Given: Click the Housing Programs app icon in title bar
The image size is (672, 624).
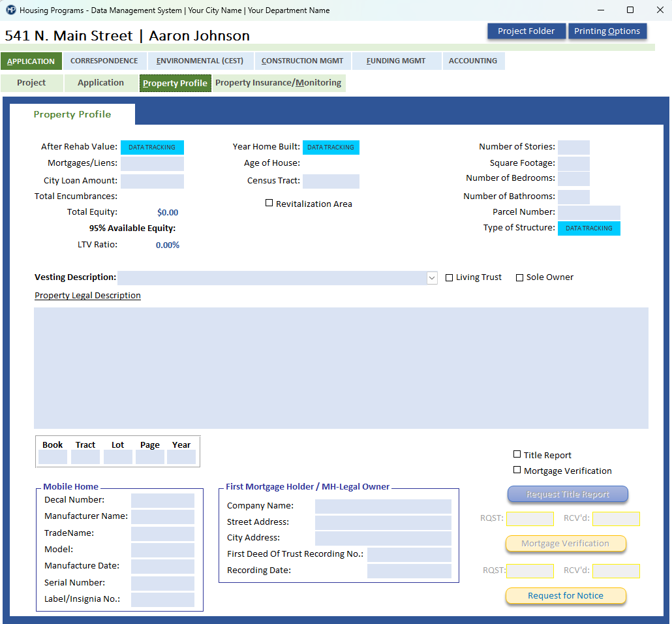Looking at the screenshot, I should coord(11,10).
